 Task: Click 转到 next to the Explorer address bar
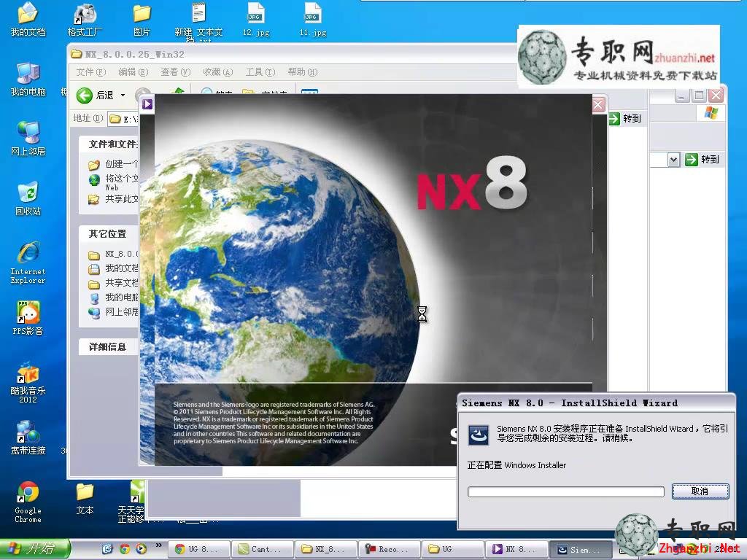pyautogui.click(x=625, y=119)
